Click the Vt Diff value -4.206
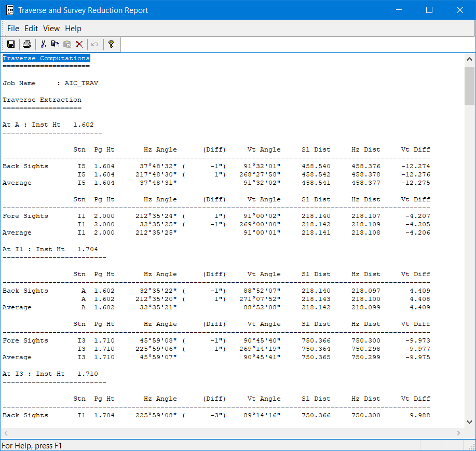476x451 pixels. click(x=418, y=233)
